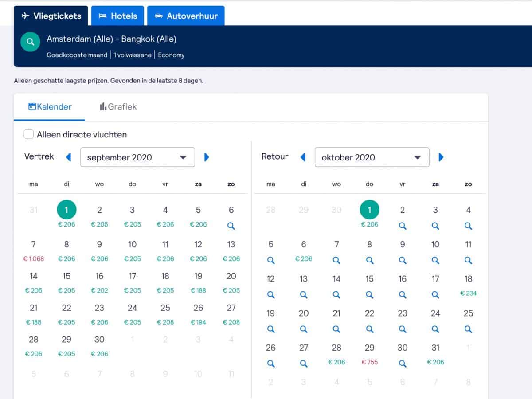Viewport: 532px width, 399px height.
Task: Search prices for September 6 departure magnifier
Action: coord(231,226)
